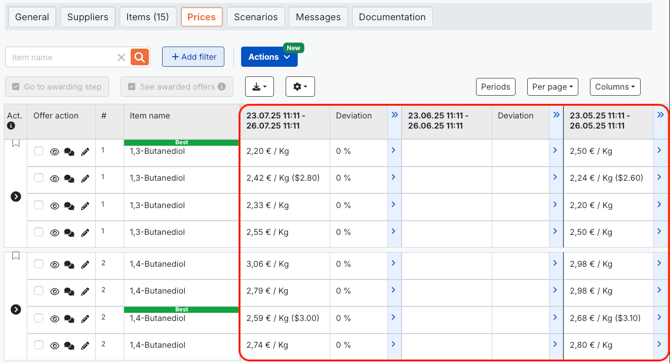The height and width of the screenshot is (363, 670).
Task: Tick checkbox in Best 1,3-Butanediol row
Action: pos(39,151)
